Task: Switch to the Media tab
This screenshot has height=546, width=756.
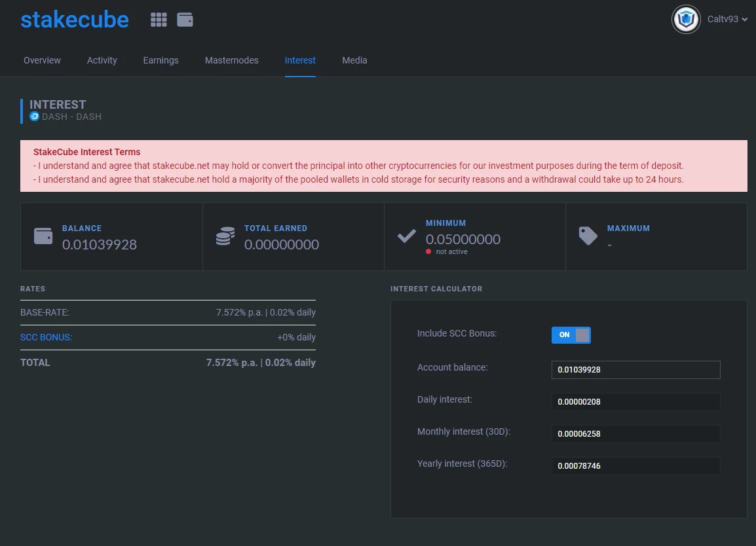Action: tap(354, 60)
